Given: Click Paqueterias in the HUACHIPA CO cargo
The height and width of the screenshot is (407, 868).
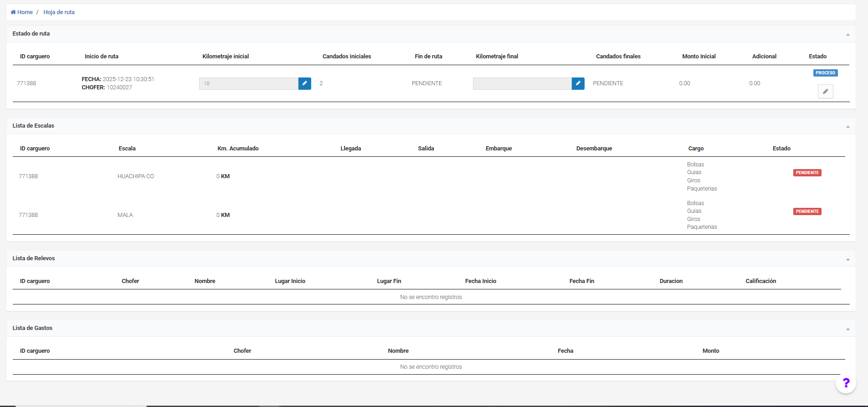Looking at the screenshot, I should pyautogui.click(x=702, y=189).
